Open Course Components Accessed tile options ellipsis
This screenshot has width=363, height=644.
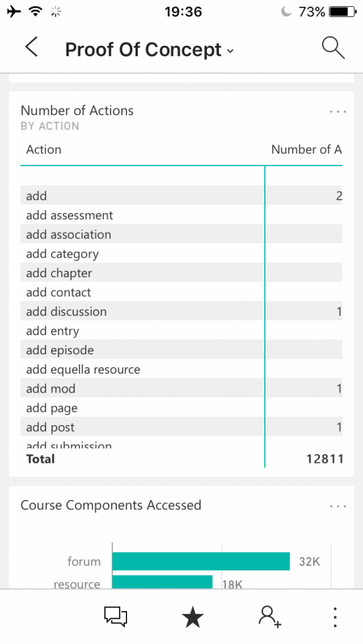click(338, 506)
